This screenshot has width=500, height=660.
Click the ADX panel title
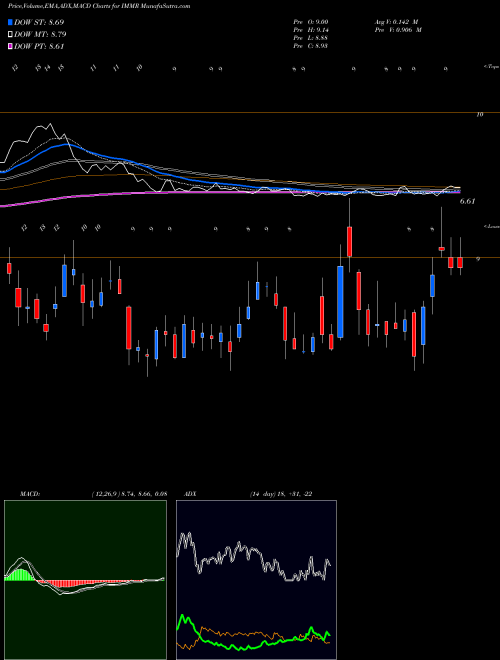[x=190, y=494]
